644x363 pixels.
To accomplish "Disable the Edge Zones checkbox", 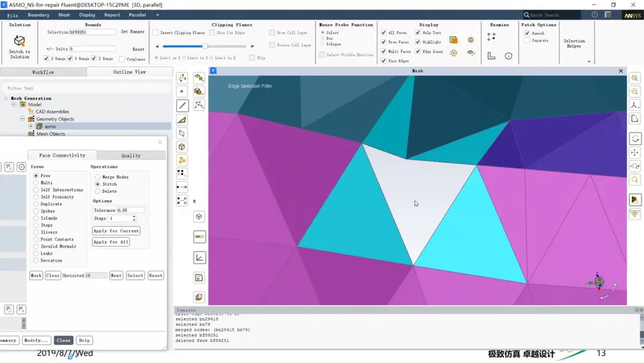I will pyautogui.click(x=418, y=51).
